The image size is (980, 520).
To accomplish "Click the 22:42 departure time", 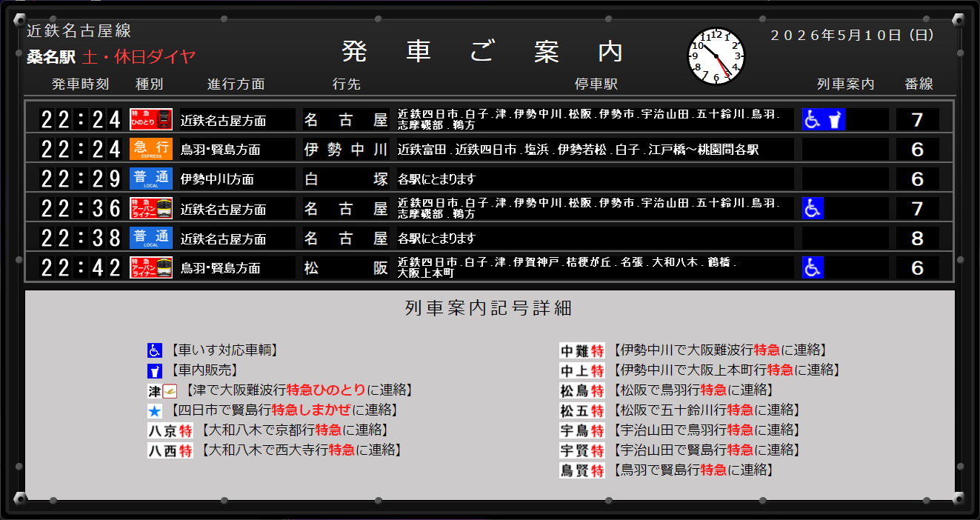I will [x=81, y=267].
